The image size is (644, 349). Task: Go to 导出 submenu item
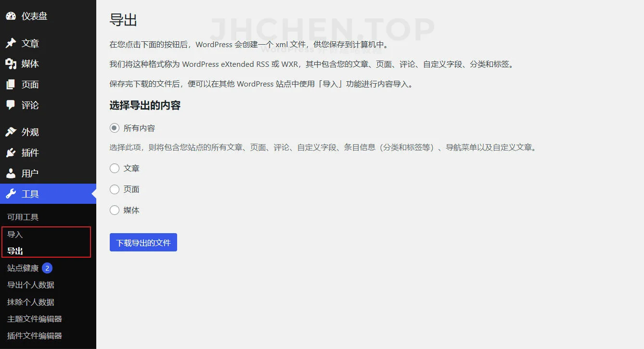(15, 251)
